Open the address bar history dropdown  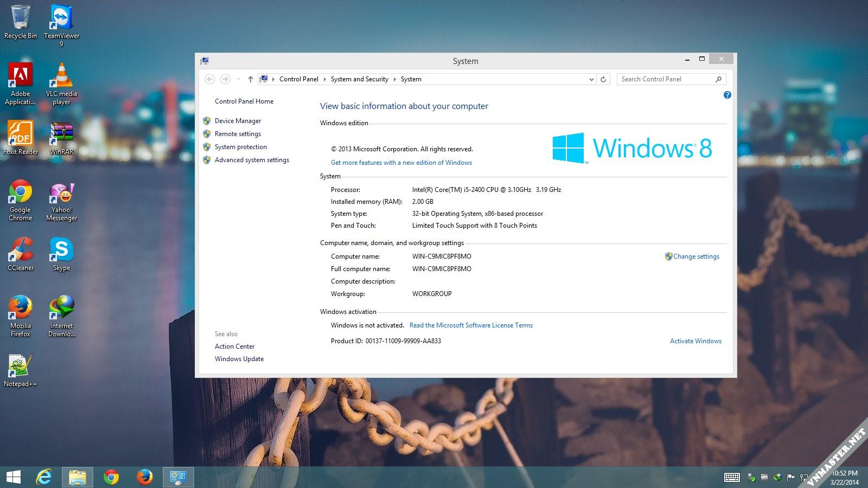(591, 79)
